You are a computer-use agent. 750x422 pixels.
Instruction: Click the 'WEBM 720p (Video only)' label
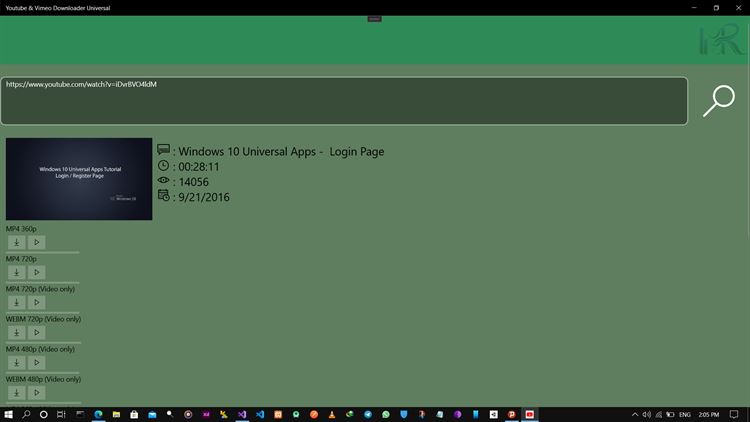tap(44, 319)
